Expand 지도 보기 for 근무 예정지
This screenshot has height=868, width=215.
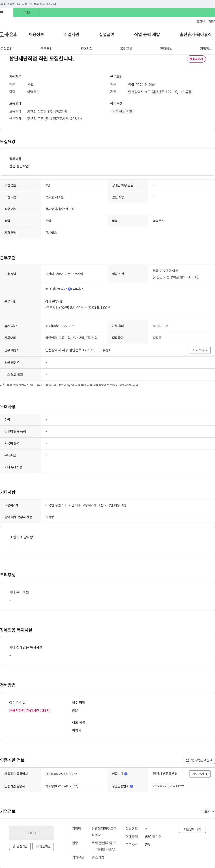(200, 350)
